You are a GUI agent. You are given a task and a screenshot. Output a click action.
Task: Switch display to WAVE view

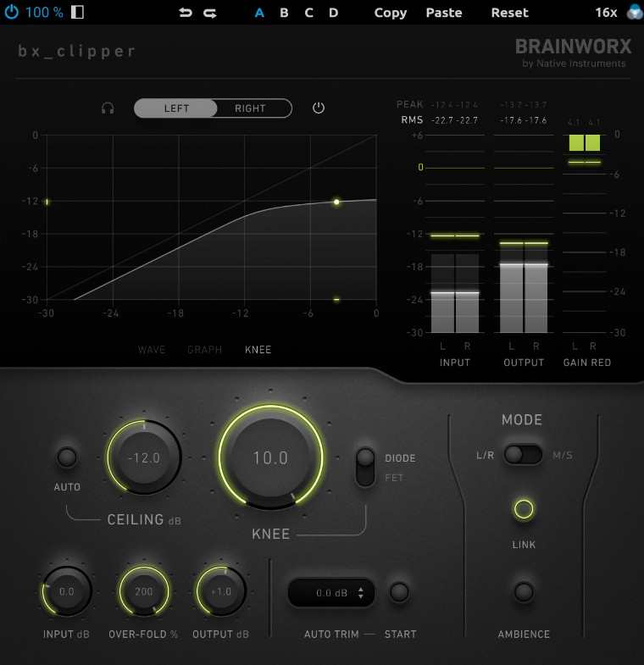152,350
